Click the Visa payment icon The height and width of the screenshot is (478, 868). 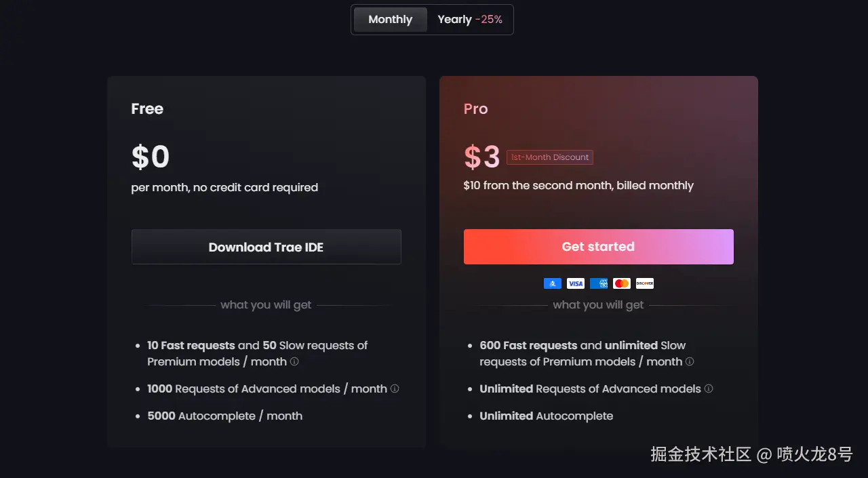pos(575,283)
